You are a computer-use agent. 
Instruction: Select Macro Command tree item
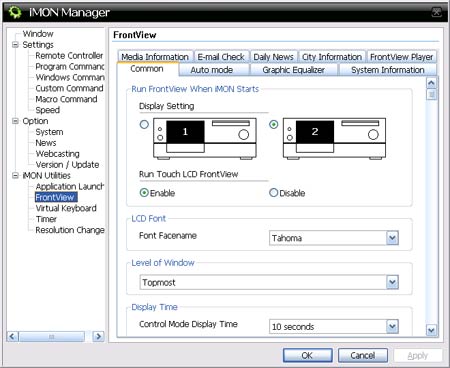click(x=66, y=99)
